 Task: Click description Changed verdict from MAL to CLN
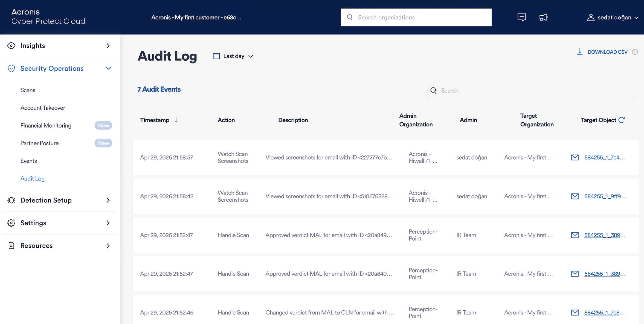[330, 313]
